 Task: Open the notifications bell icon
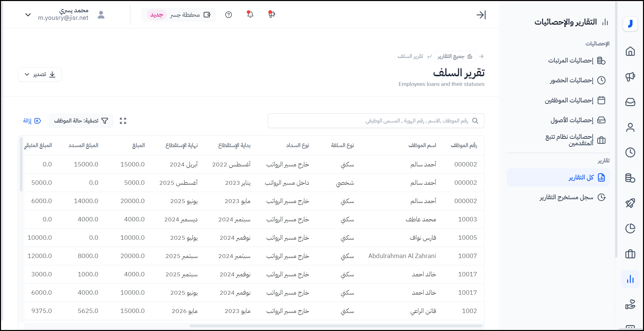point(250,15)
